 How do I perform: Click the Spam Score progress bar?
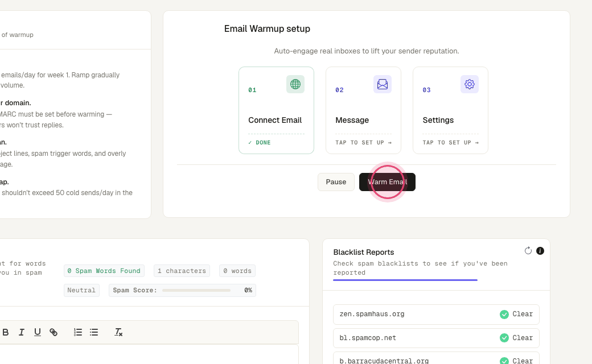(196, 291)
